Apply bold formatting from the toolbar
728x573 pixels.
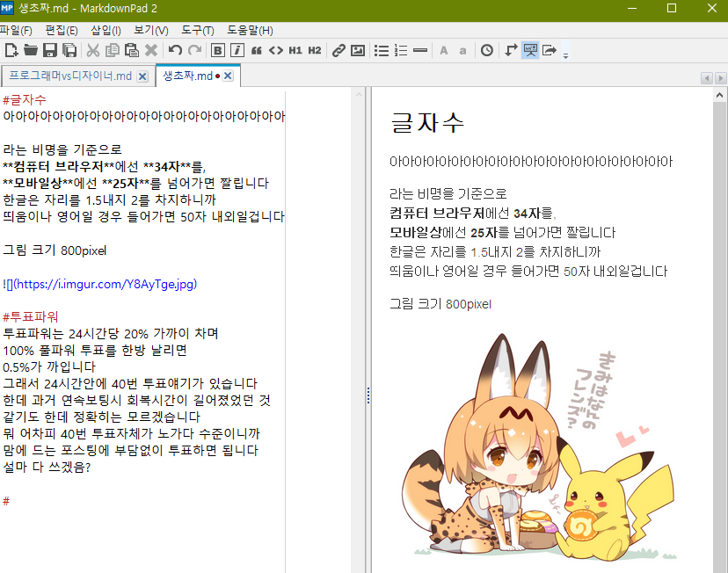[x=218, y=51]
